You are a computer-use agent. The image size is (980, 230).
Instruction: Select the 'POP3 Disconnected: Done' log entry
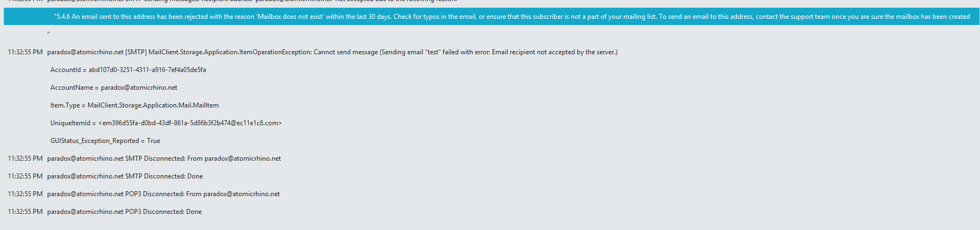pyautogui.click(x=125, y=212)
